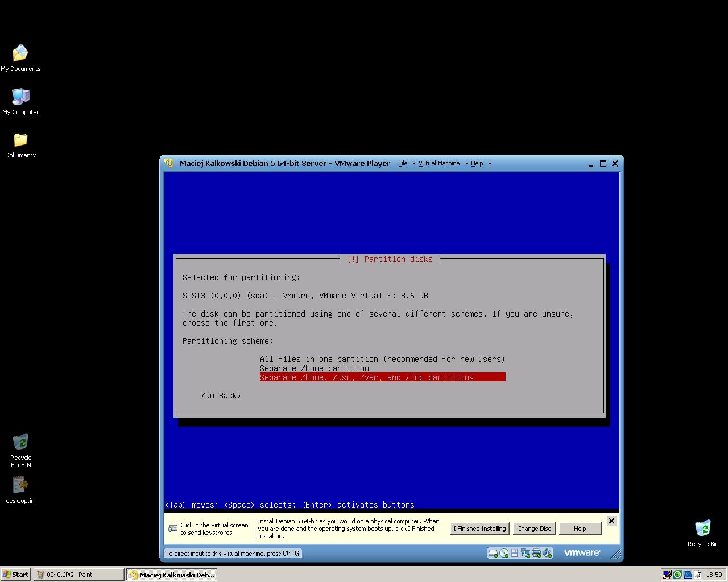Viewport: 728px width, 582px height.
Task: Open the Windows Start menu
Action: [16, 575]
